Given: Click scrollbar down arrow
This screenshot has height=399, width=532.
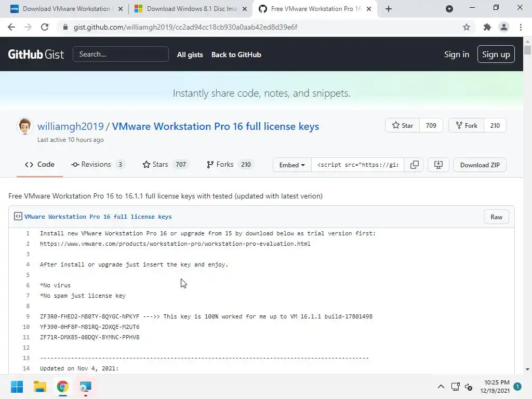Looking at the screenshot, I should click(x=527, y=369).
